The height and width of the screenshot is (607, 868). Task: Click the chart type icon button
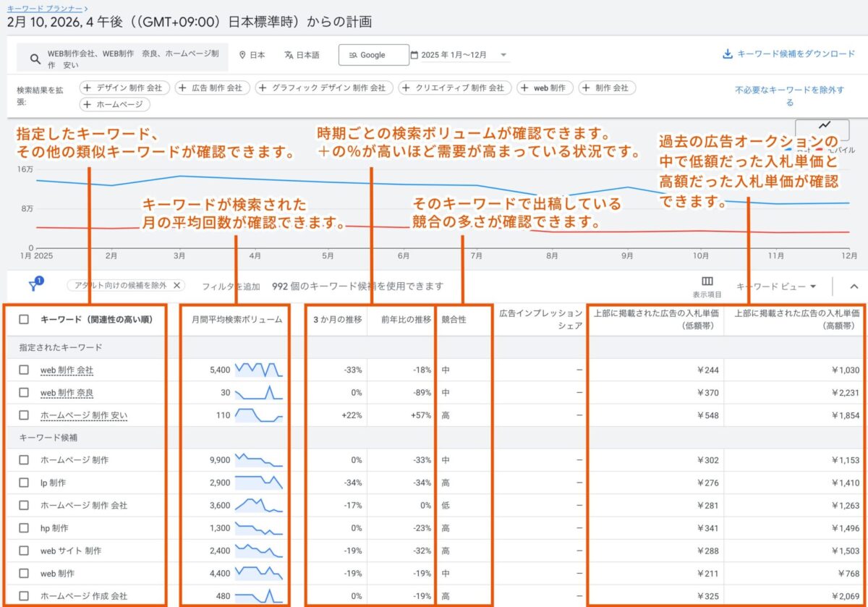click(x=824, y=125)
